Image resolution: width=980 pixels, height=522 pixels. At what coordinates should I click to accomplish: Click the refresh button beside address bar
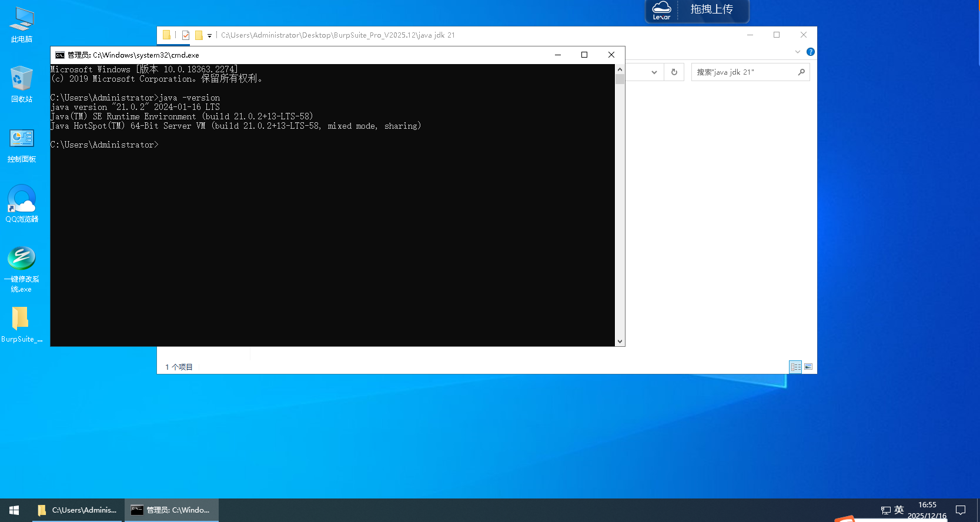[674, 72]
